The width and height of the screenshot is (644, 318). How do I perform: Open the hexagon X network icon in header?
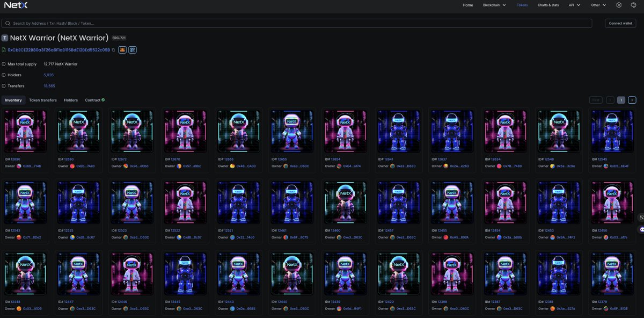pos(619,5)
